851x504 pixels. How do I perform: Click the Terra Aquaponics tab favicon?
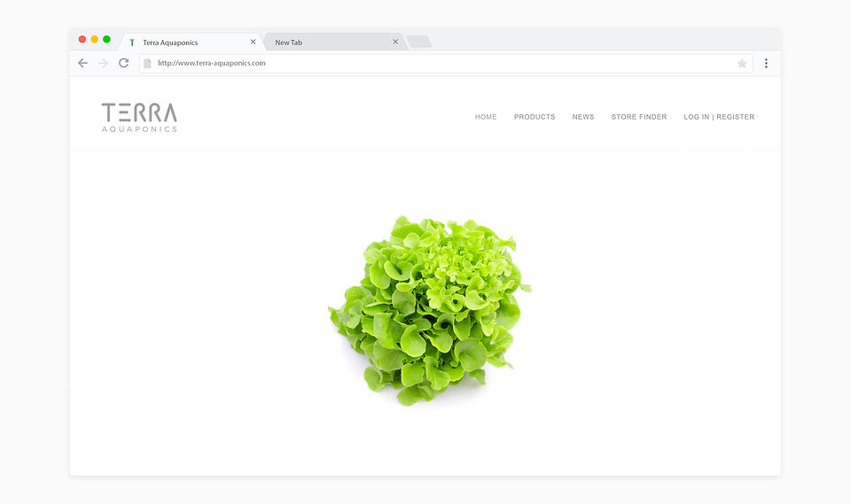(132, 43)
